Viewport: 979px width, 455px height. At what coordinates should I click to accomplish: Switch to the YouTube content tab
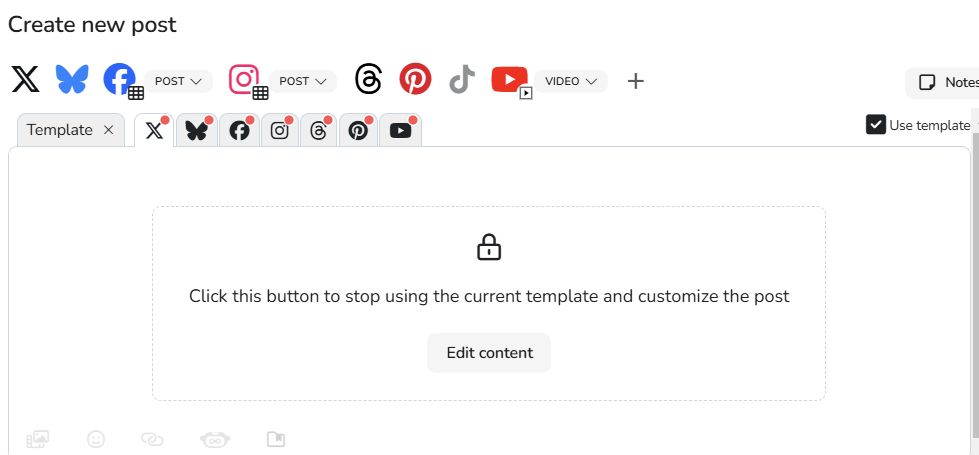(400, 130)
